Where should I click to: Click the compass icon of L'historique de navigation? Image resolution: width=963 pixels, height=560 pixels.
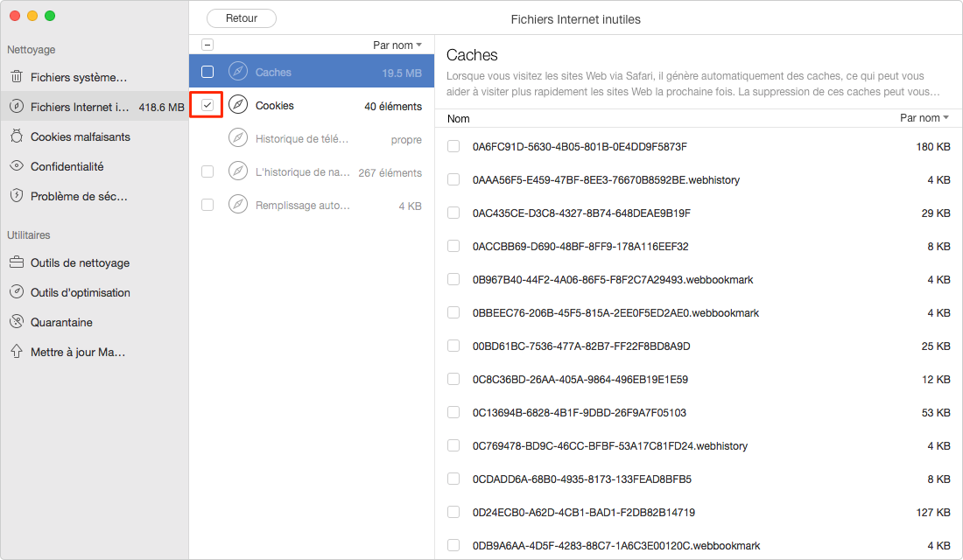pyautogui.click(x=238, y=171)
